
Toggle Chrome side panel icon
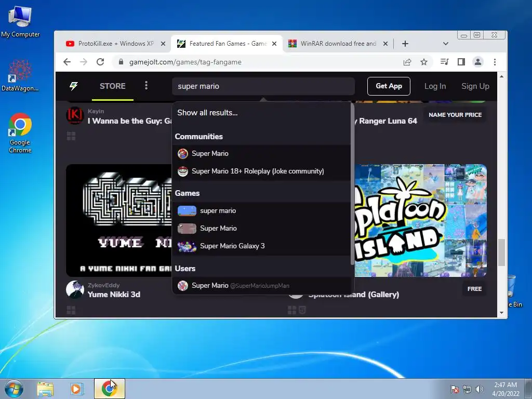[x=461, y=62]
